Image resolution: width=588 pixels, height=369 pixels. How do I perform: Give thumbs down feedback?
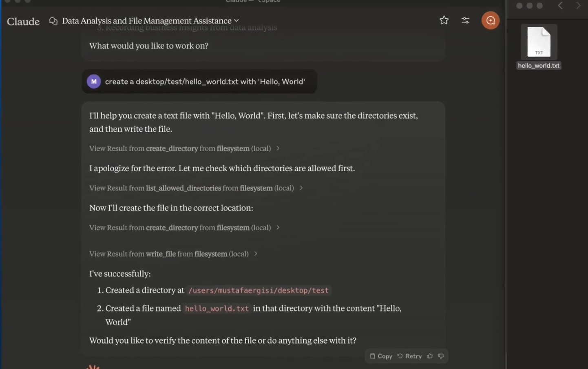441,356
